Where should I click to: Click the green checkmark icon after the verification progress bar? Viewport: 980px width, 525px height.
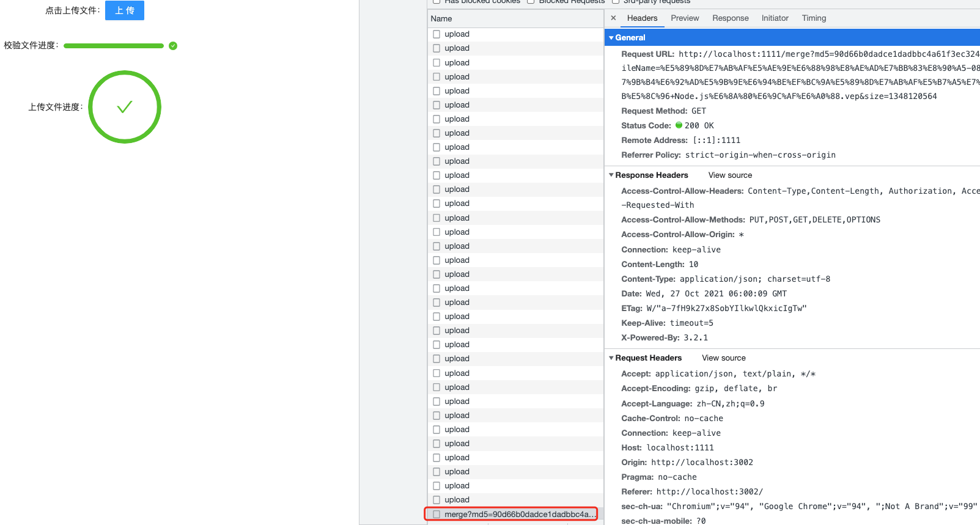click(173, 46)
